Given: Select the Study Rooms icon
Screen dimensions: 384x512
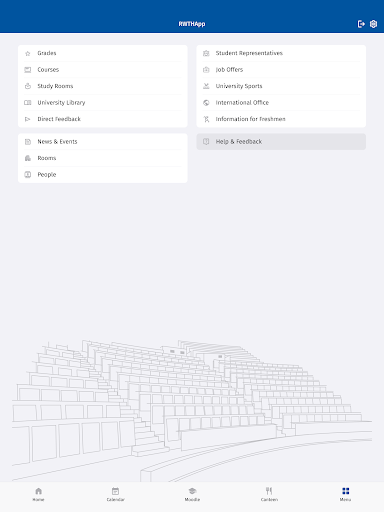Looking at the screenshot, I should [28, 86].
